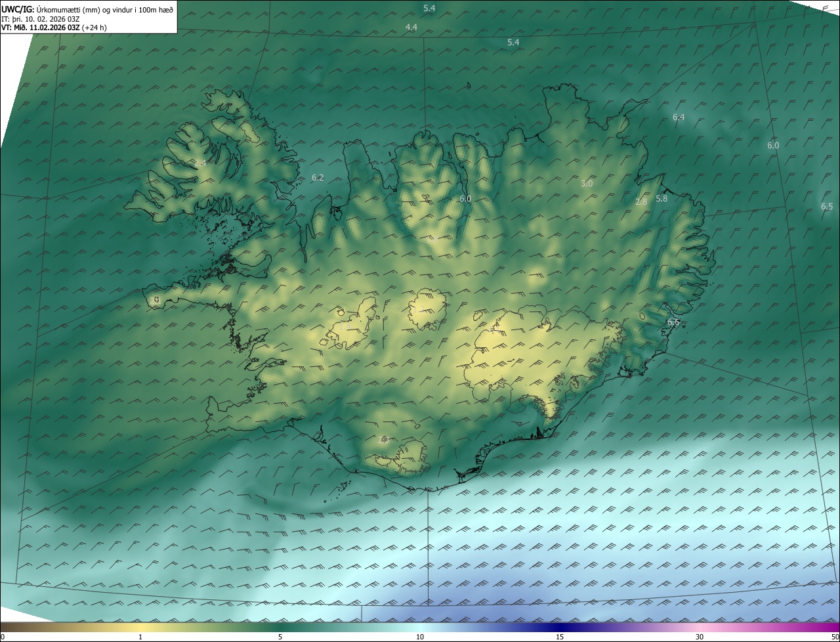840x642 pixels.
Task: Pick the pale yellow band of the color bar
Action: pyautogui.click(x=140, y=627)
